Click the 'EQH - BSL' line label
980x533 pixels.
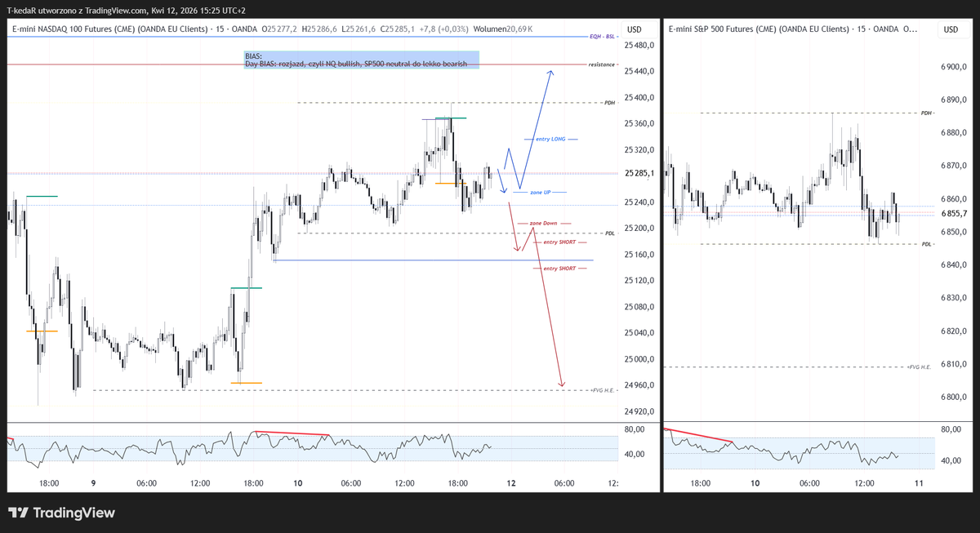pyautogui.click(x=604, y=37)
